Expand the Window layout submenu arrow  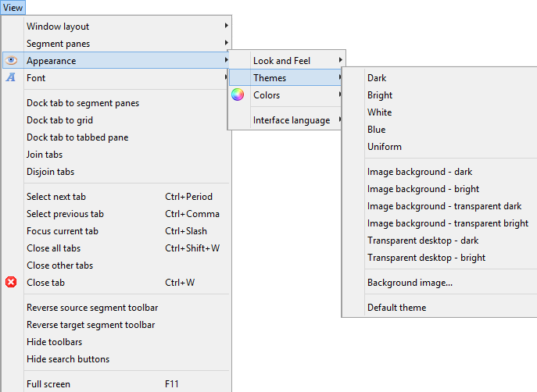227,27
